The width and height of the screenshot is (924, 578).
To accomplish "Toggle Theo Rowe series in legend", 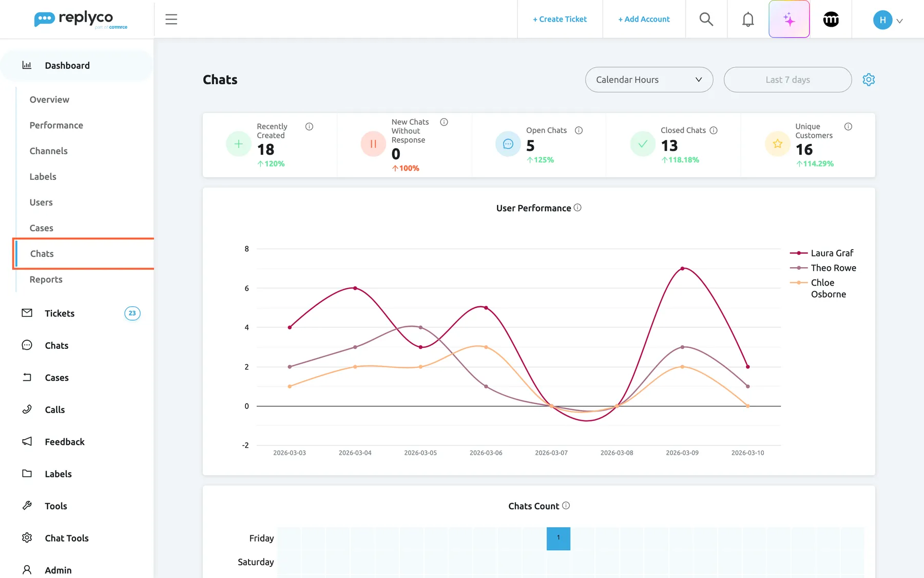I will [823, 268].
